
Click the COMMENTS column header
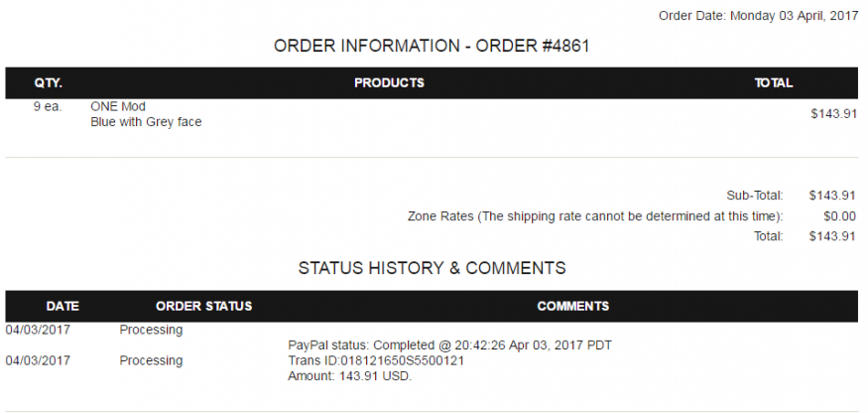(x=572, y=306)
